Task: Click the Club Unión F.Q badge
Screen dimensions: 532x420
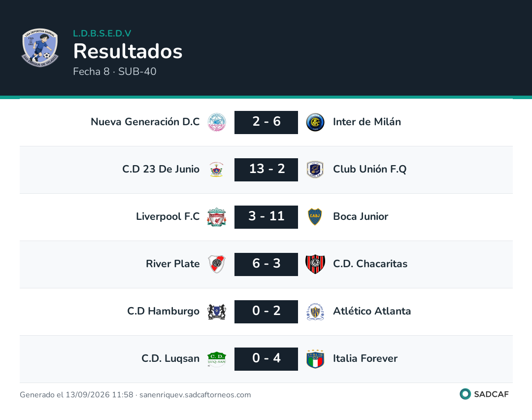Action: coord(315,170)
